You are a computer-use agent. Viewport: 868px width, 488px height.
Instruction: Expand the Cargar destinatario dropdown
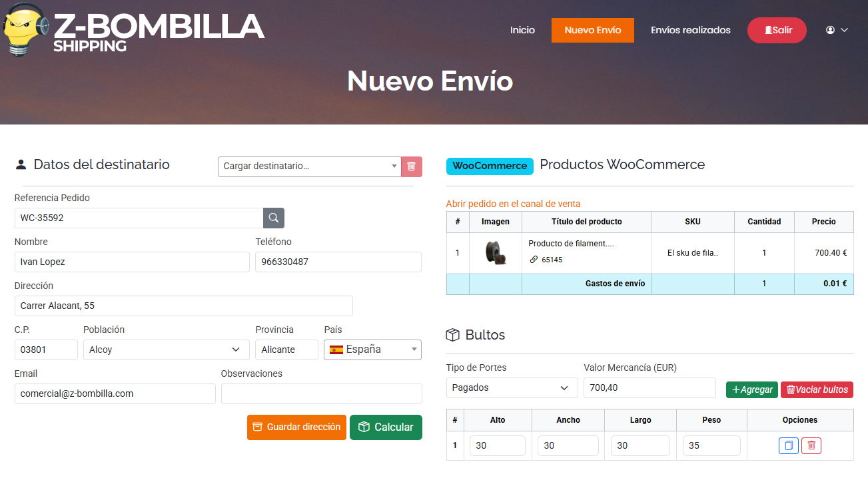(310, 166)
